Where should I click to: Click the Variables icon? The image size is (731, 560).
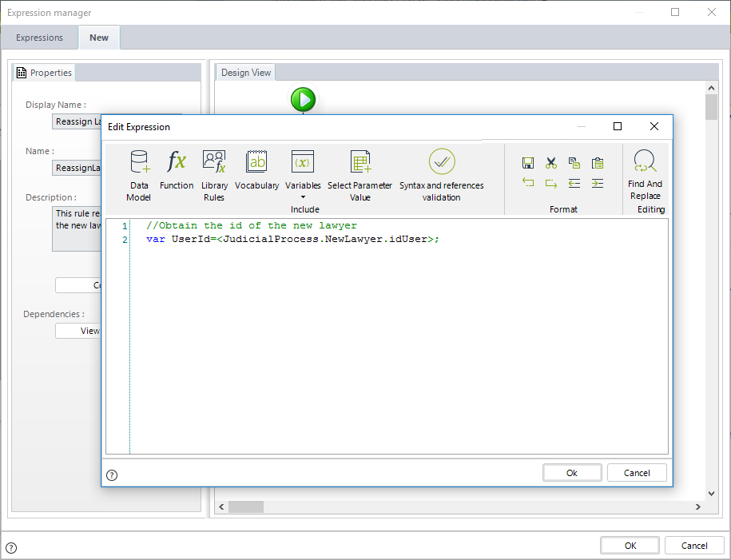click(x=303, y=161)
